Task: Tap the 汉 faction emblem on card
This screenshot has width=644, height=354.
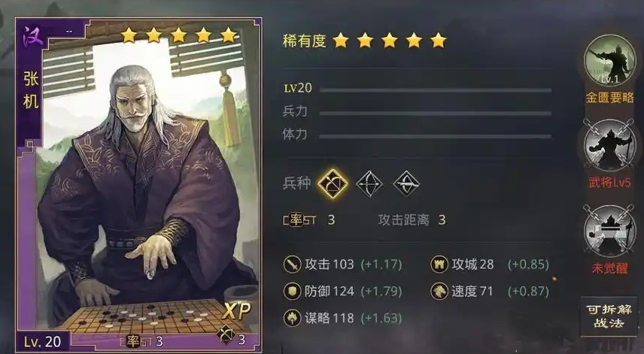Action: pos(33,38)
